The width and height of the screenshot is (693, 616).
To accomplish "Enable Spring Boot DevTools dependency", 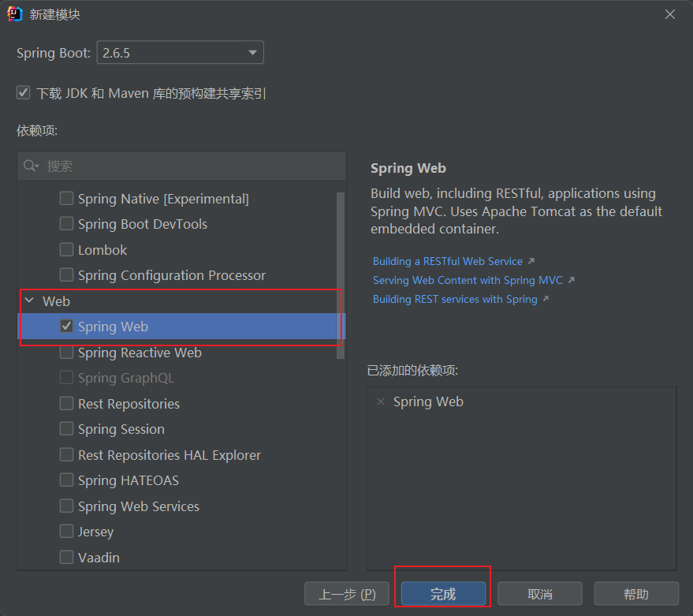I will click(x=66, y=224).
